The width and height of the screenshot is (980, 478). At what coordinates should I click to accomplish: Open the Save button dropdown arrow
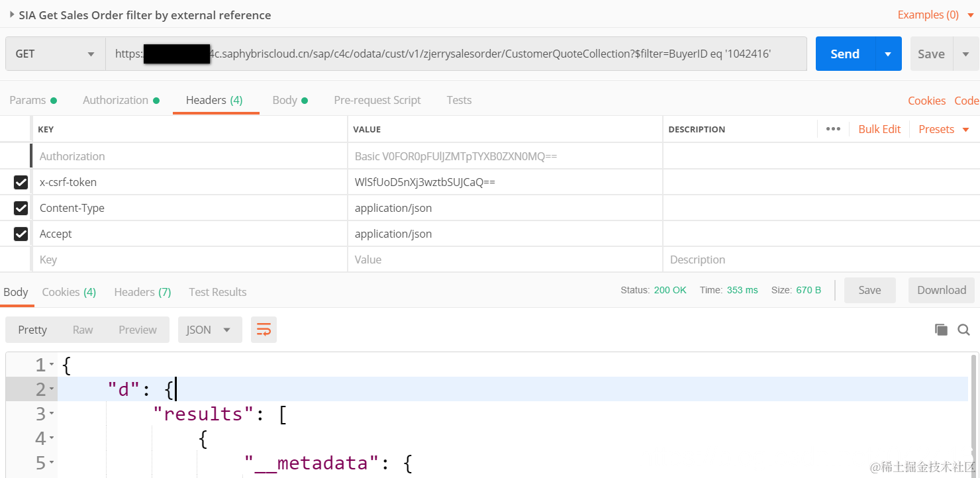965,54
